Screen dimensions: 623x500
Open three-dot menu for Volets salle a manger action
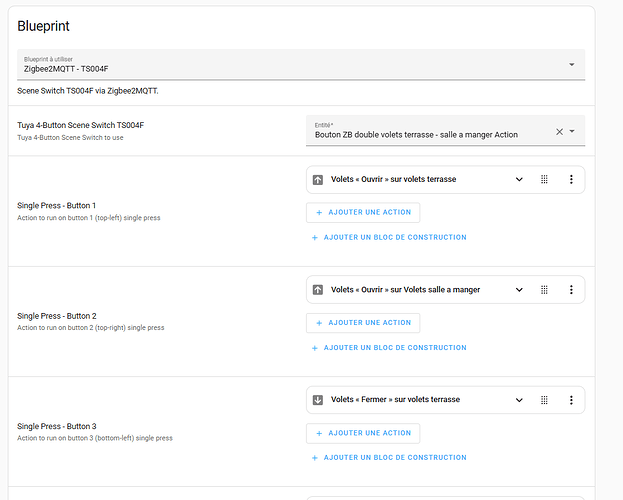coord(571,290)
